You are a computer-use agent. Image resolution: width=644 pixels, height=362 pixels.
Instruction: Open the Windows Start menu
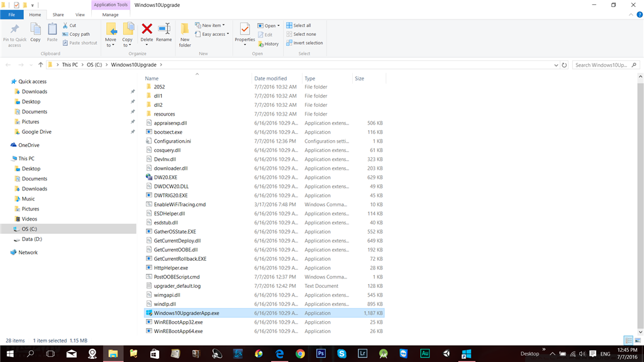10,354
